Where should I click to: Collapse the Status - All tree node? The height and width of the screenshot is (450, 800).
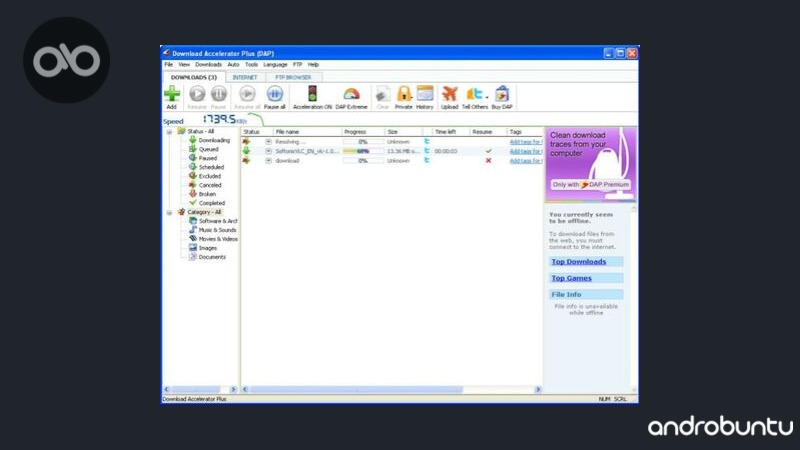(169, 132)
